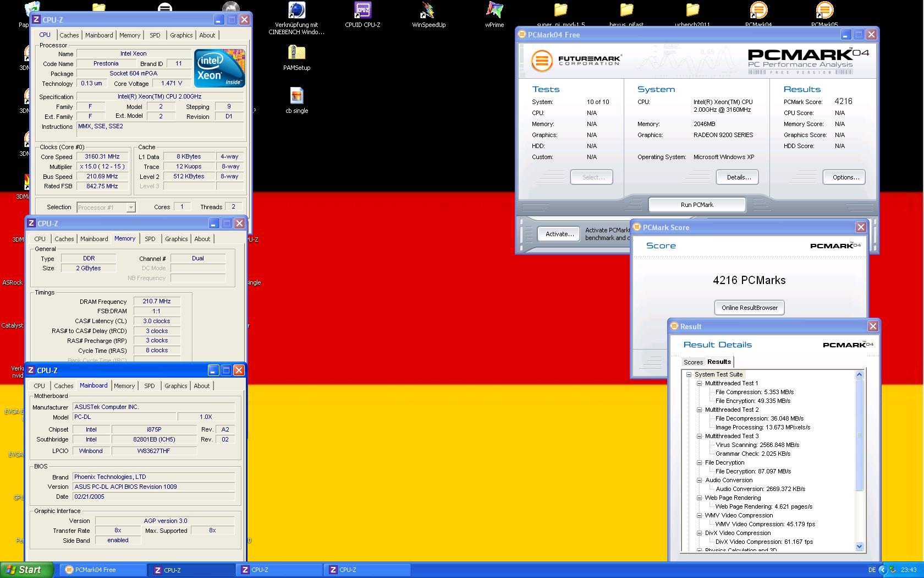The width and height of the screenshot is (924, 578).
Task: Open the hexus_pifast folder icon
Action: 626,10
